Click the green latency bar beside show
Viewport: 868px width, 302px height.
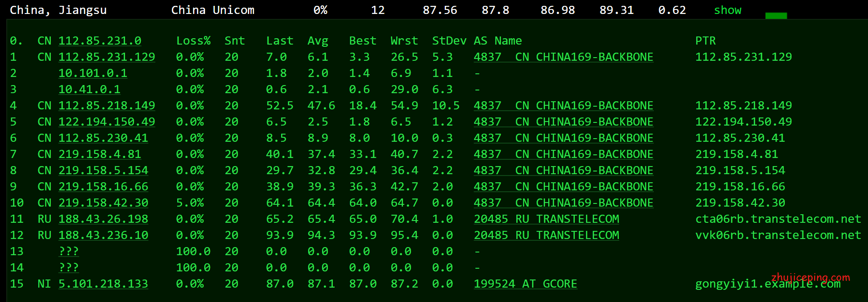pyautogui.click(x=776, y=16)
